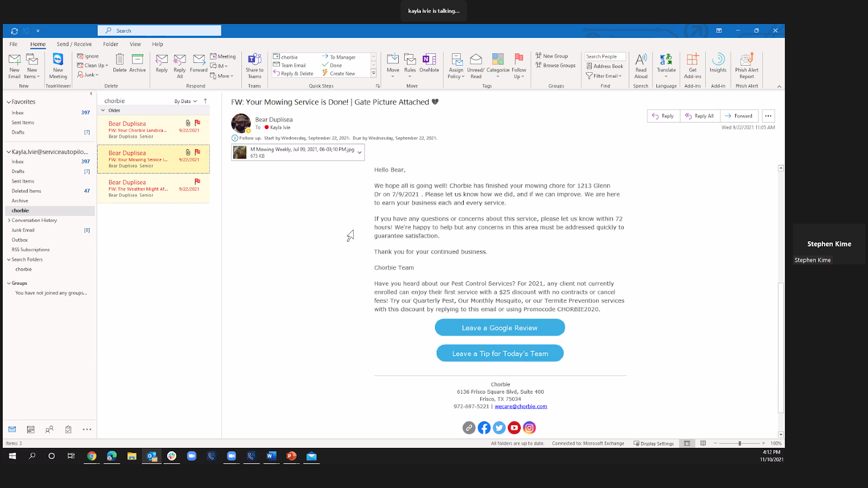868x488 pixels.
Task: Click the Send/Receive All Folders sync icon
Action: 14,31
